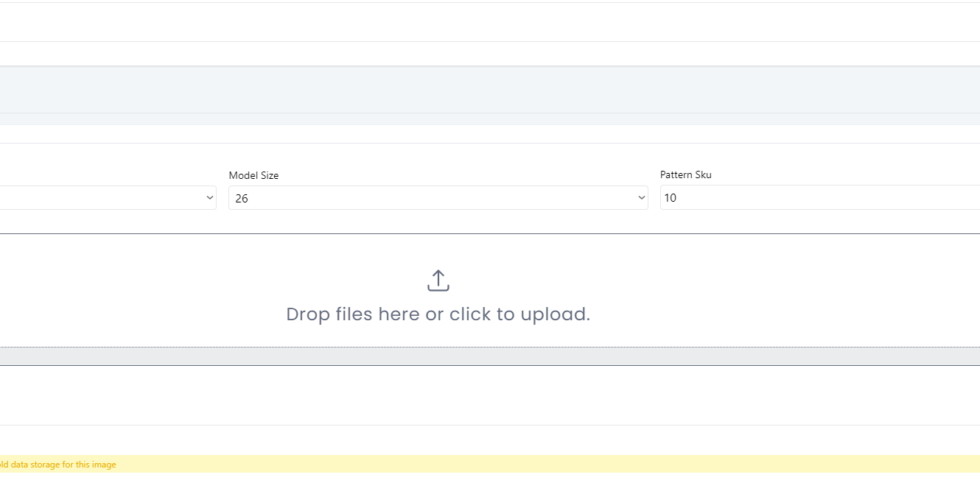Open the Model Size dropdown
The image size is (980, 480).
click(x=438, y=198)
